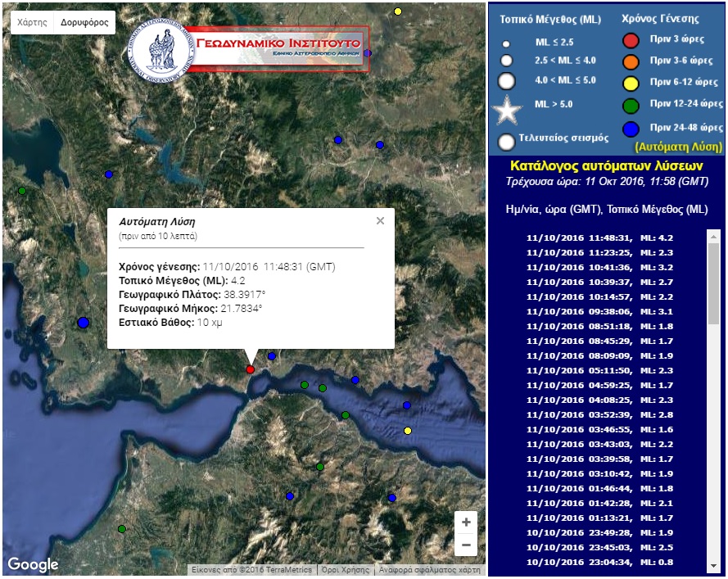Switch to Δορυφόρος satellite view
This screenshot has width=728, height=579.
[84, 23]
